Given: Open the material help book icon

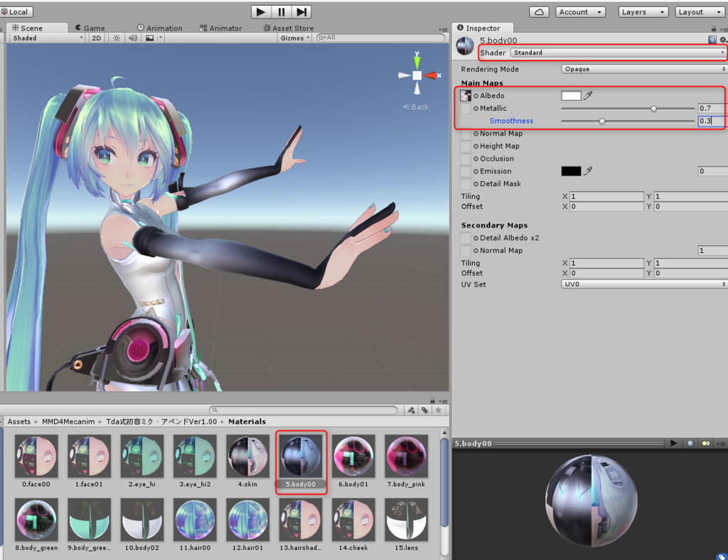Looking at the screenshot, I should click(712, 40).
